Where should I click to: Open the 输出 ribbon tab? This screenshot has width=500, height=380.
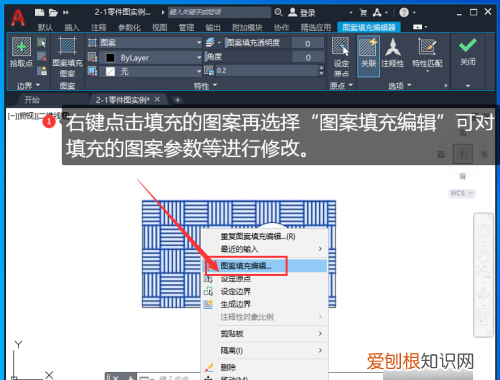[213, 27]
